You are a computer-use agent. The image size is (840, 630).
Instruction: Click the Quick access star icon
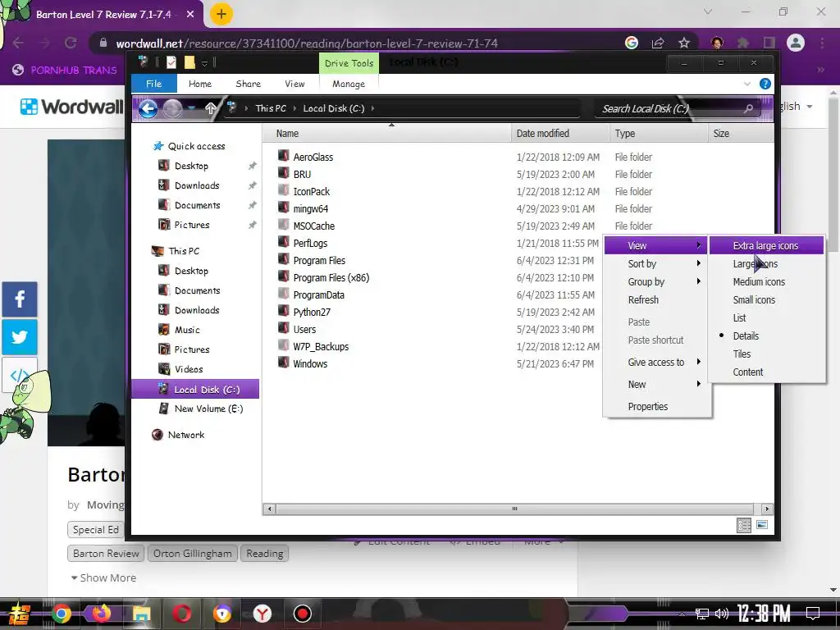point(158,146)
